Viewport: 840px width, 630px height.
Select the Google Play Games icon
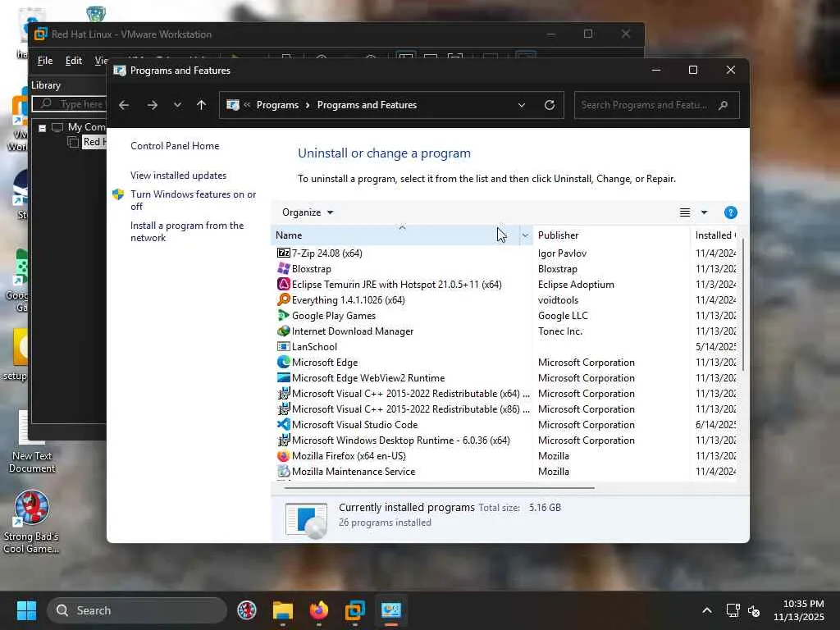(283, 315)
